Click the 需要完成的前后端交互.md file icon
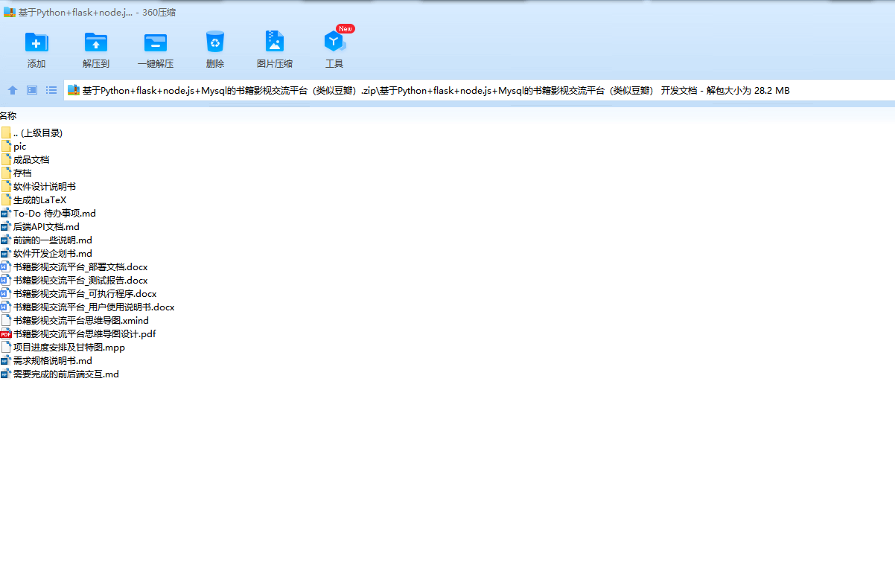Viewport: 895px width, 588px height. [6, 374]
